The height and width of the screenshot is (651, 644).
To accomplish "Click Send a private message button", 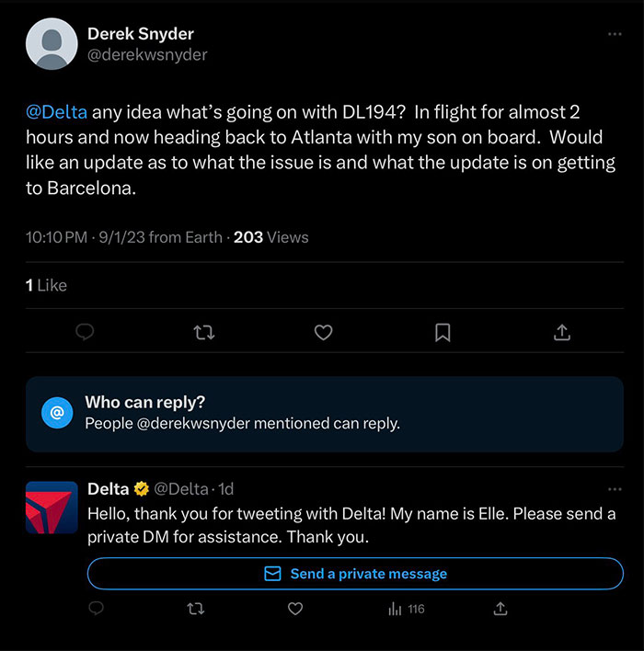I will coord(355,574).
